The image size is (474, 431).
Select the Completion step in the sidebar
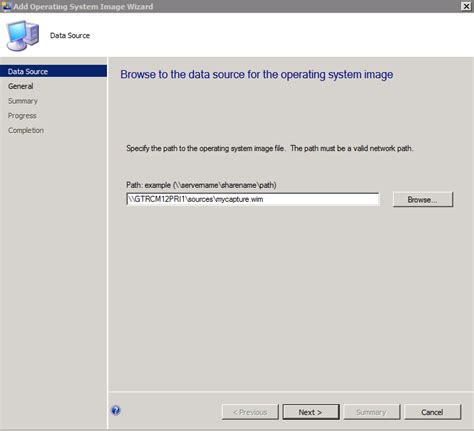pyautogui.click(x=26, y=130)
